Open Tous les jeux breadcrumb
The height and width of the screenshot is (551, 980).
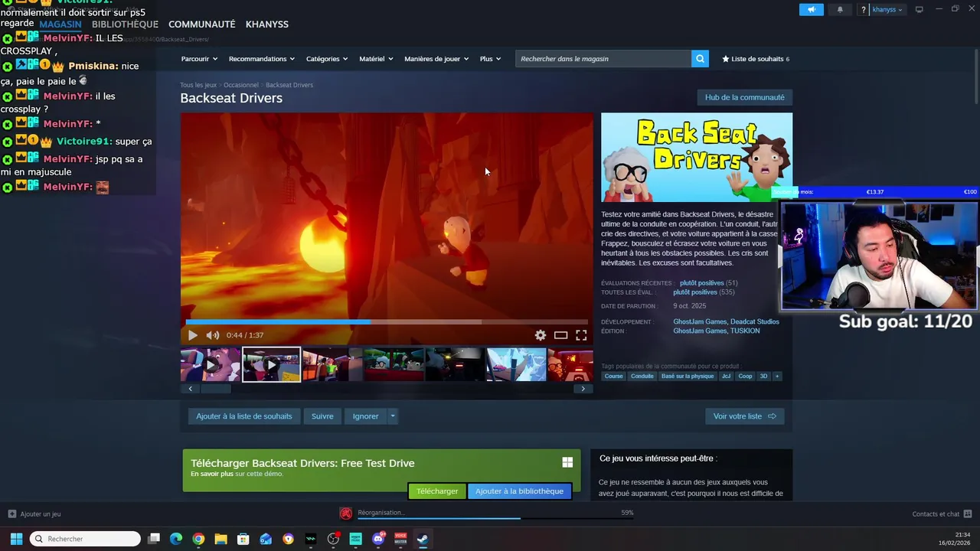click(198, 85)
